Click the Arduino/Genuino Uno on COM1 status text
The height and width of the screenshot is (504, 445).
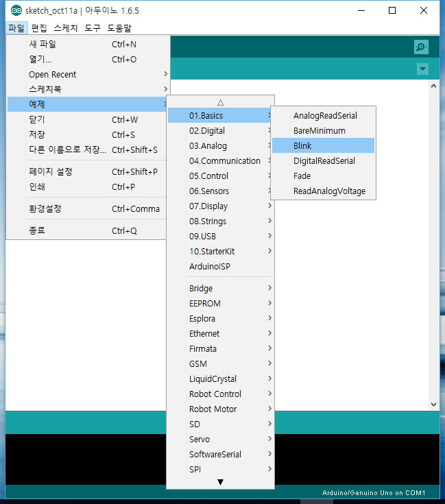pyautogui.click(x=374, y=493)
